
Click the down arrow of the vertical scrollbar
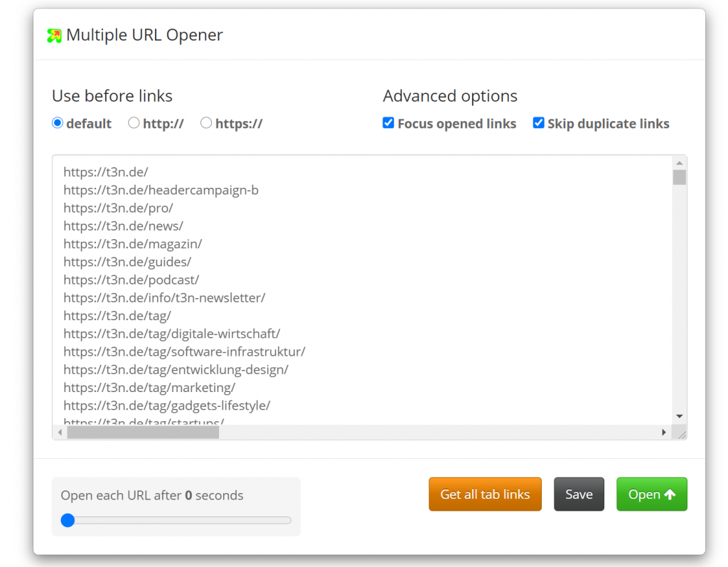(680, 416)
